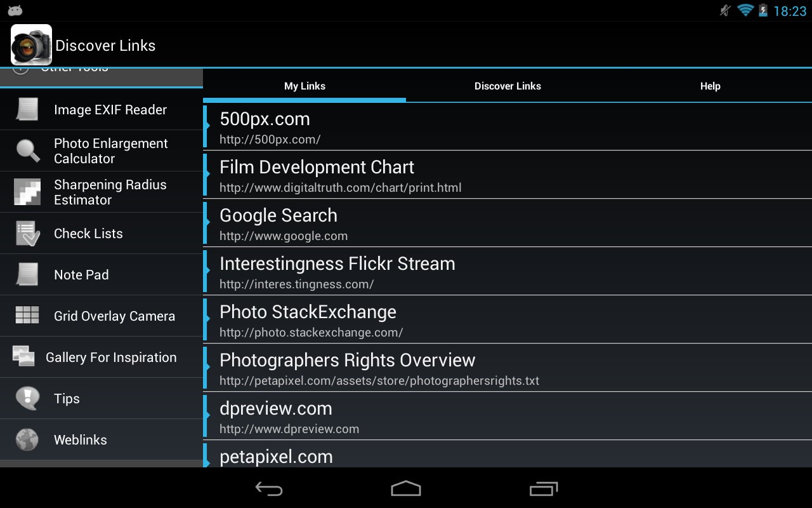The width and height of the screenshot is (812, 508).
Task: Open Check Lists from sidebar
Action: (x=101, y=233)
